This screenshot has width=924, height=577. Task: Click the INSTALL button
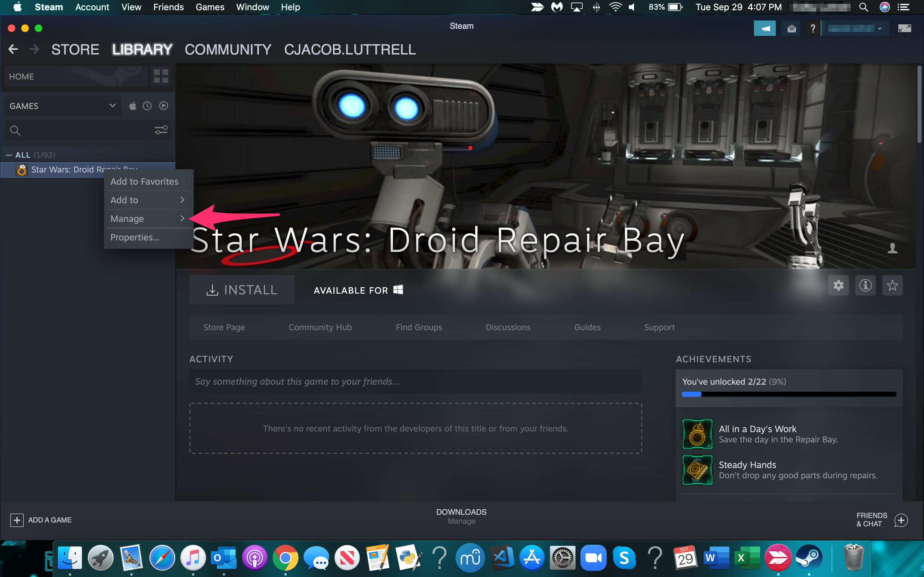pyautogui.click(x=242, y=290)
